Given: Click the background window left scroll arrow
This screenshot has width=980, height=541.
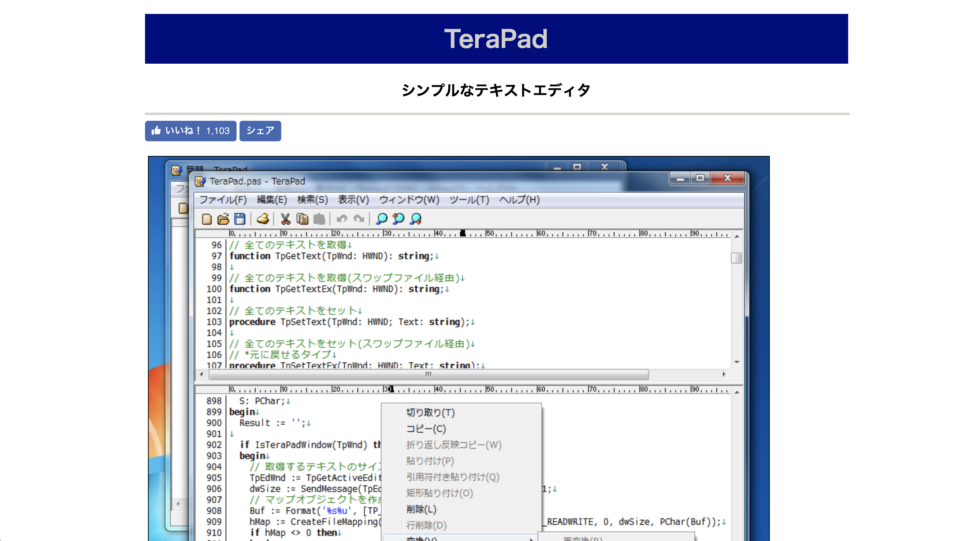Looking at the screenshot, I should click(x=178, y=504).
